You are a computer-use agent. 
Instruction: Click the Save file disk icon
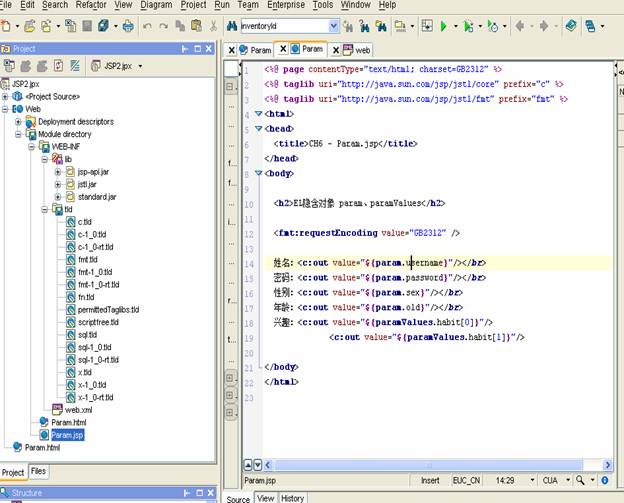click(87, 26)
